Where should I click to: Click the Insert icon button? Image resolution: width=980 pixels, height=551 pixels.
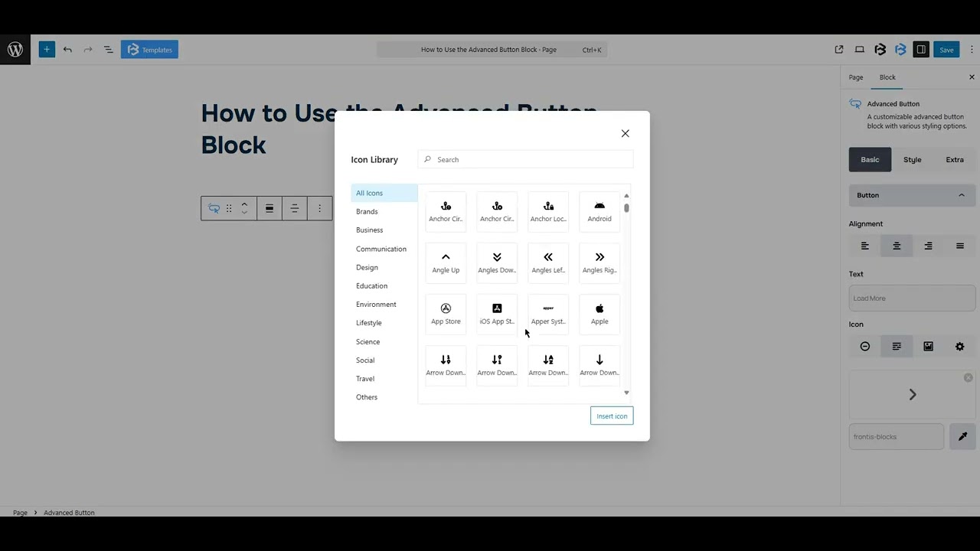[611, 416]
